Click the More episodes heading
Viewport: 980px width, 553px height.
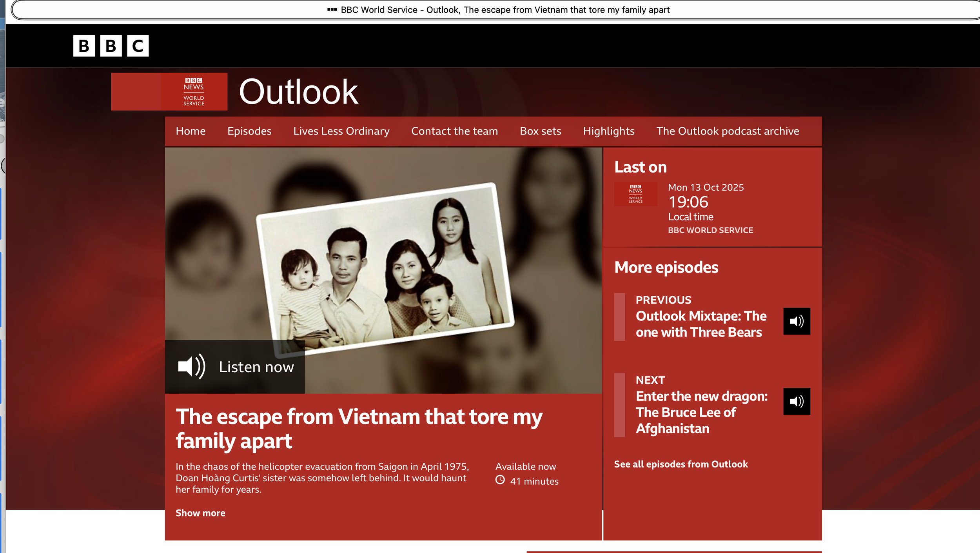[x=666, y=267]
